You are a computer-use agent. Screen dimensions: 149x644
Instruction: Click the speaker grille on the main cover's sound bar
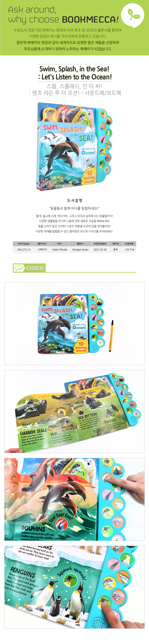[x=101, y=176]
